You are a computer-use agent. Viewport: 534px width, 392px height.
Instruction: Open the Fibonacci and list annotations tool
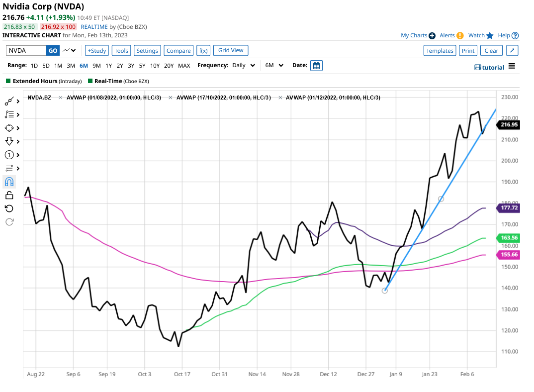[x=9, y=114]
